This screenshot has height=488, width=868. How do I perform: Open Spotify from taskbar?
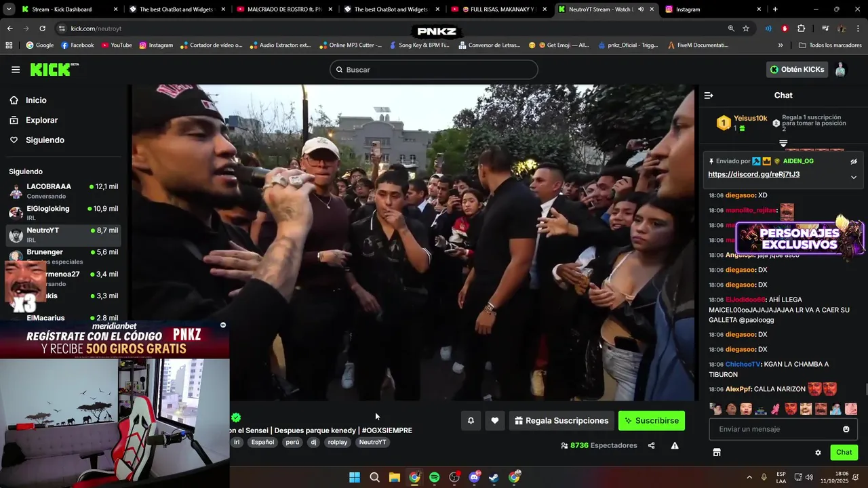tap(434, 477)
